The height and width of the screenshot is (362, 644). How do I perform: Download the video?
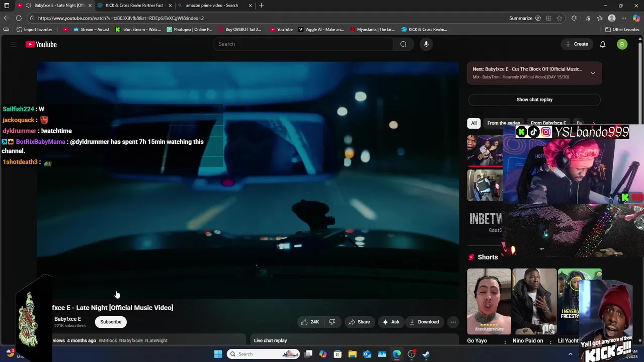coord(424,322)
